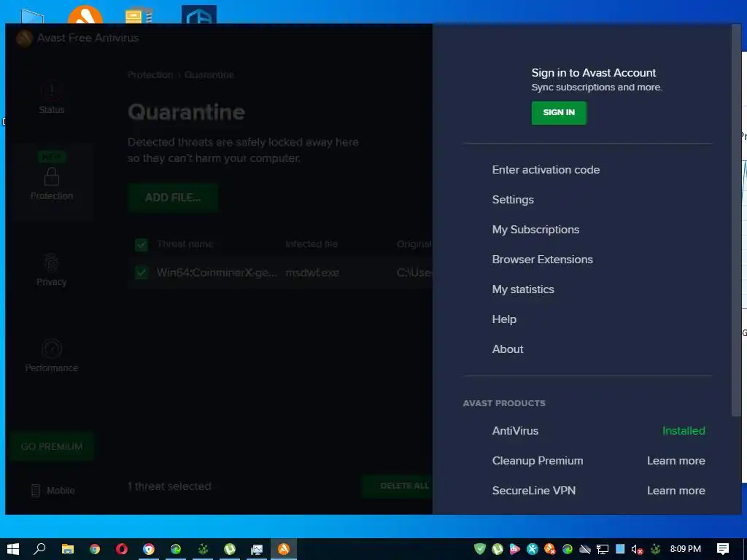Open Settings from the Avast menu
The width and height of the screenshot is (747, 560).
point(513,200)
